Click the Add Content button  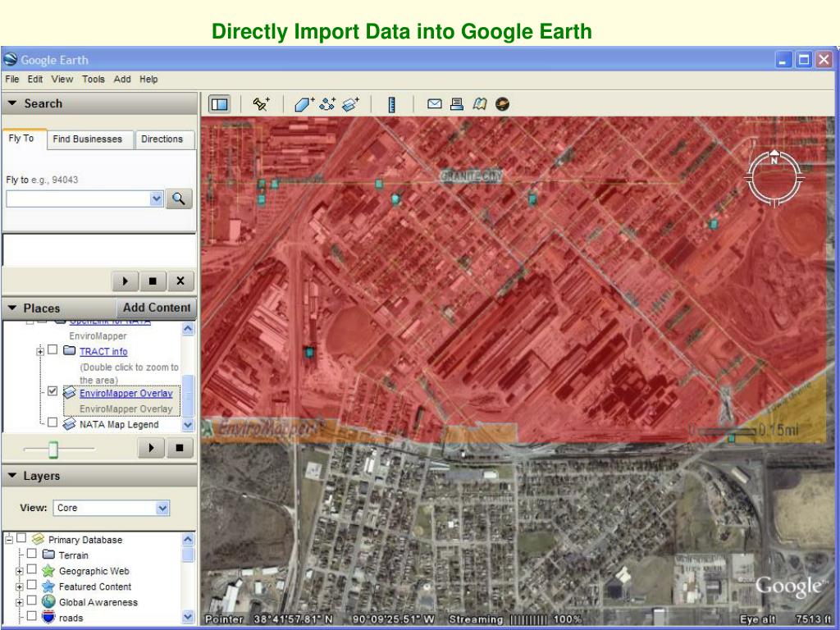(157, 308)
